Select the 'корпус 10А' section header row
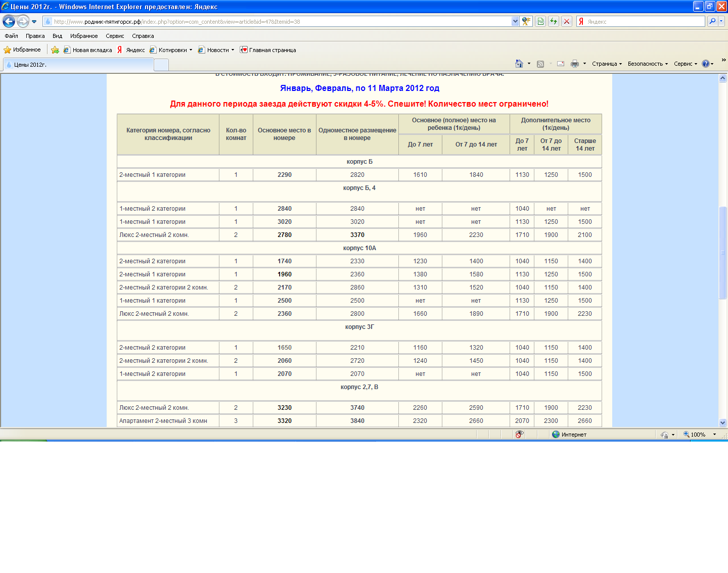 pyautogui.click(x=359, y=248)
